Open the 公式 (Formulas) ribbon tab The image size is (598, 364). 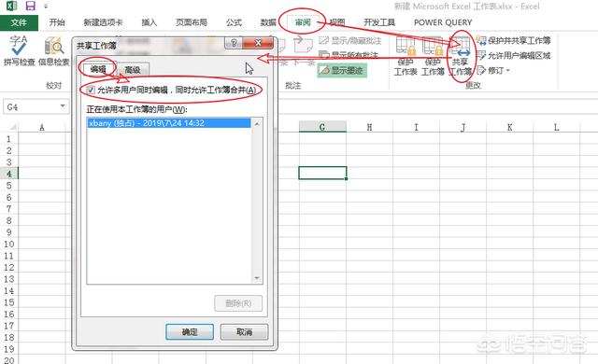(x=234, y=22)
